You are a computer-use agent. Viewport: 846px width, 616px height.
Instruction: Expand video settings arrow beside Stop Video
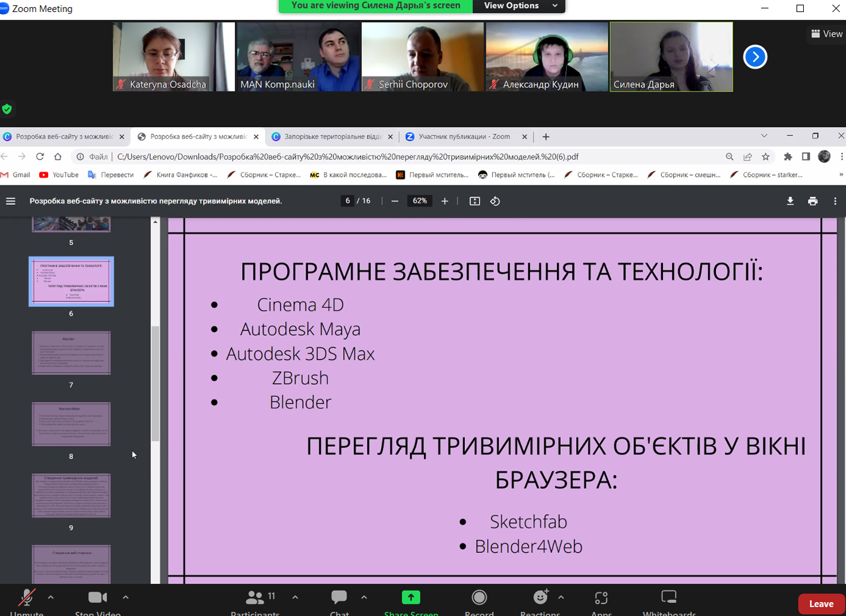pyautogui.click(x=125, y=597)
